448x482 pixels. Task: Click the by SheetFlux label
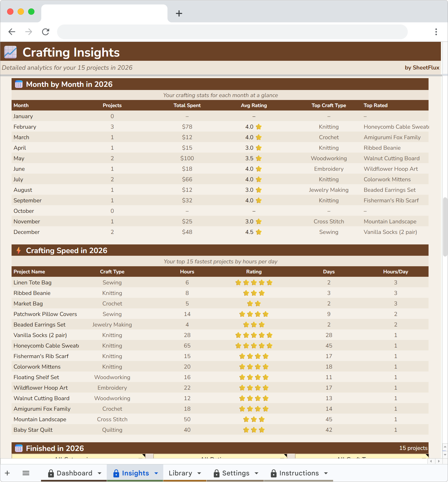tap(422, 68)
